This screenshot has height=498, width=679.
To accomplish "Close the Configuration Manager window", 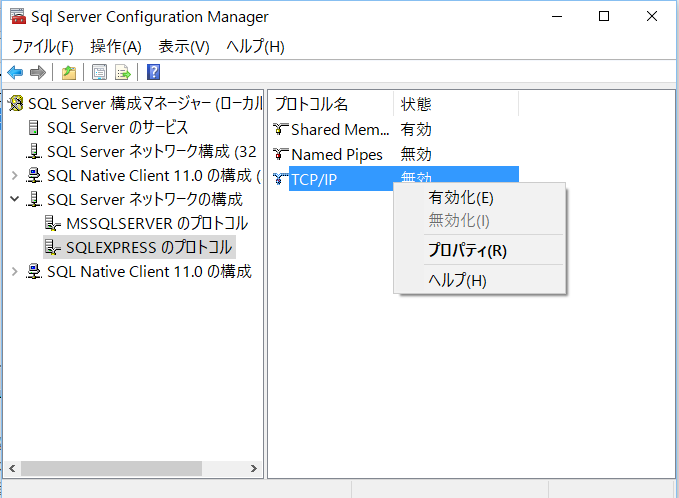I will click(x=651, y=16).
